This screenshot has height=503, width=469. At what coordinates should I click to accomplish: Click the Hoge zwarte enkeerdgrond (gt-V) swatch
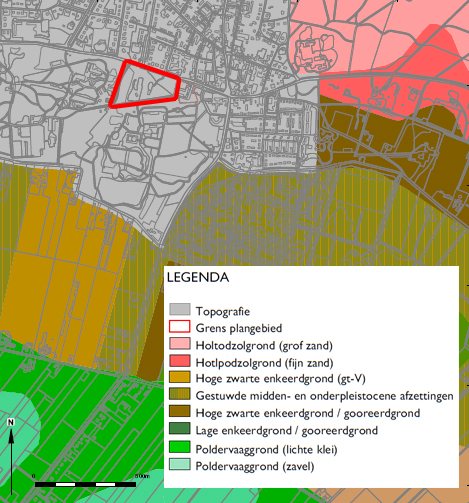(x=180, y=378)
